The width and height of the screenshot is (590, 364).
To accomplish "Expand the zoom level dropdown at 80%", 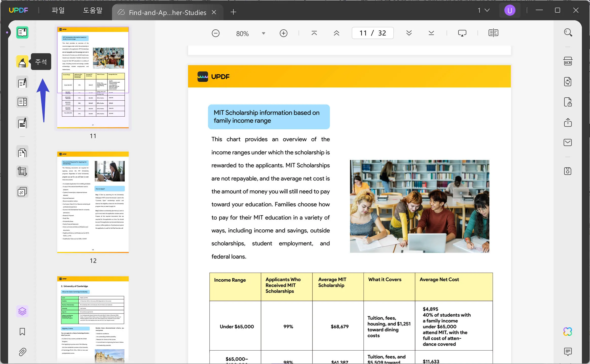I will (x=263, y=33).
